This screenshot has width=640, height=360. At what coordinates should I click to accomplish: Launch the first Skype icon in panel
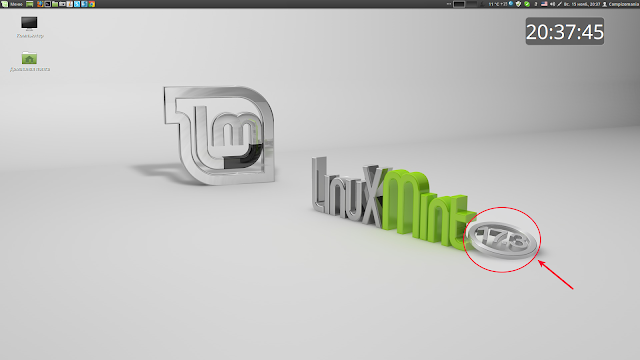point(77,4)
